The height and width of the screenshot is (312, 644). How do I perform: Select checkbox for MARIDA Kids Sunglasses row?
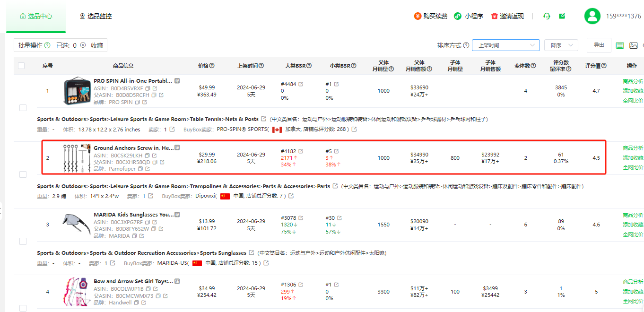tap(23, 241)
